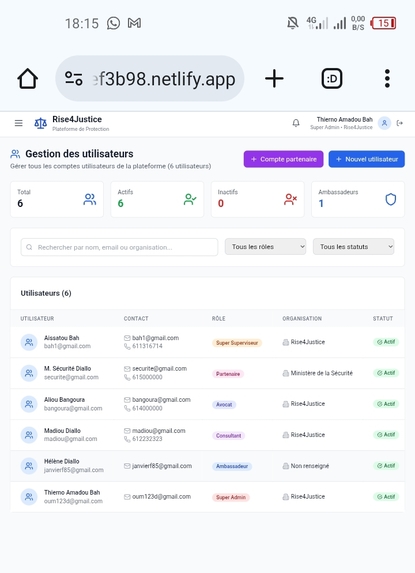
Task: Open the Tous les rôles dropdown
Action: point(265,247)
